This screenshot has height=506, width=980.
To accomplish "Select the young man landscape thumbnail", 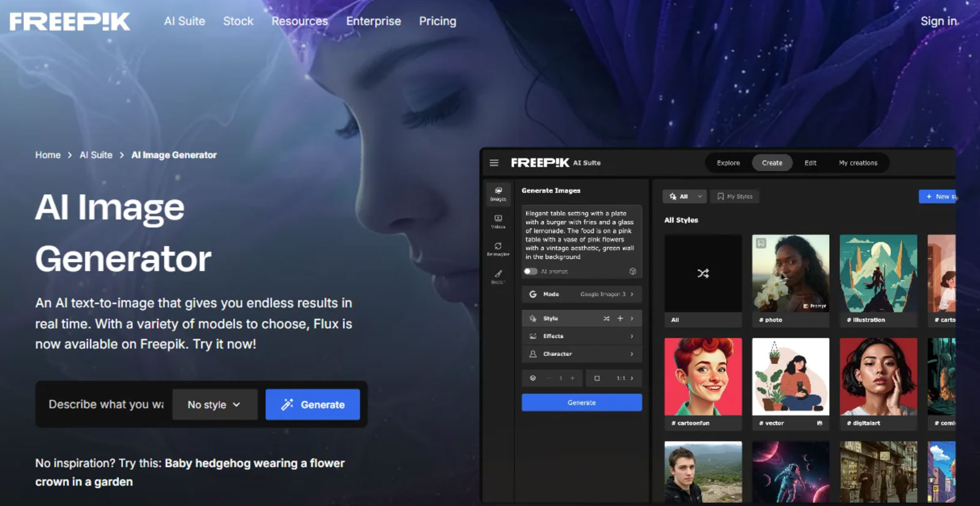I will (703, 472).
